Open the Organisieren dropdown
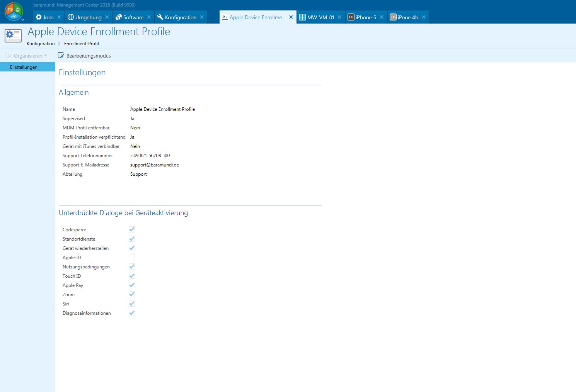Viewport: 576px width, 392px height. (26, 56)
